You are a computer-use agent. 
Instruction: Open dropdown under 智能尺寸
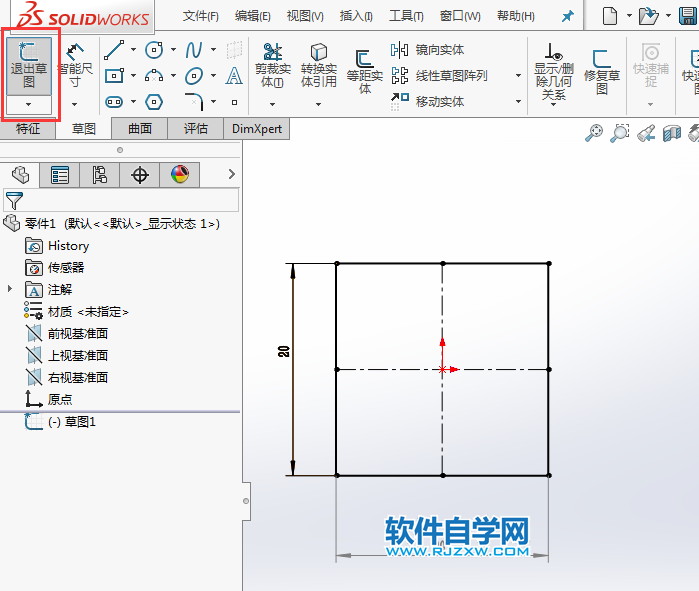click(74, 104)
